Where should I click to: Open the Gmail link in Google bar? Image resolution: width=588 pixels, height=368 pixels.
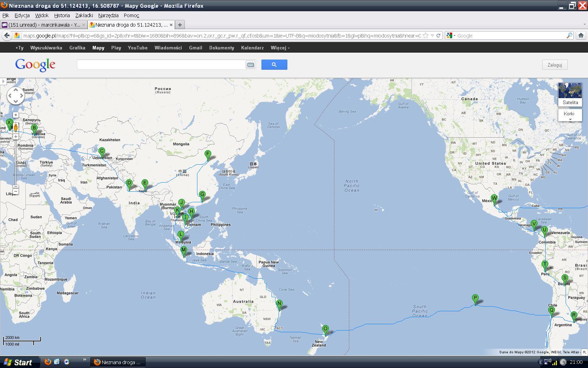click(196, 48)
